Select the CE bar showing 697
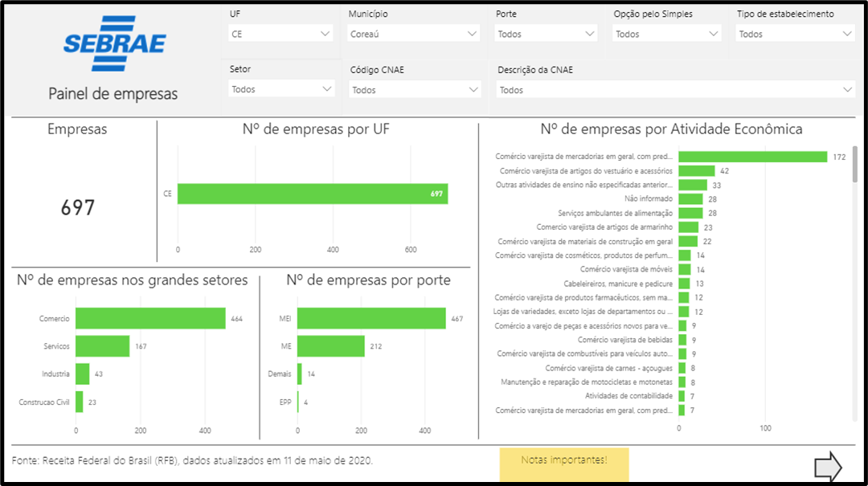Viewport: 868px width, 486px height. (x=312, y=194)
